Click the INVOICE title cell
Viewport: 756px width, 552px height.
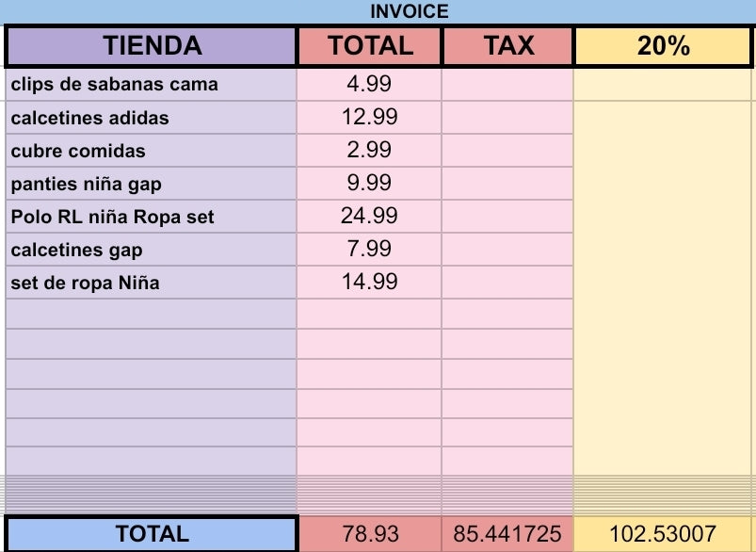pyautogui.click(x=409, y=12)
